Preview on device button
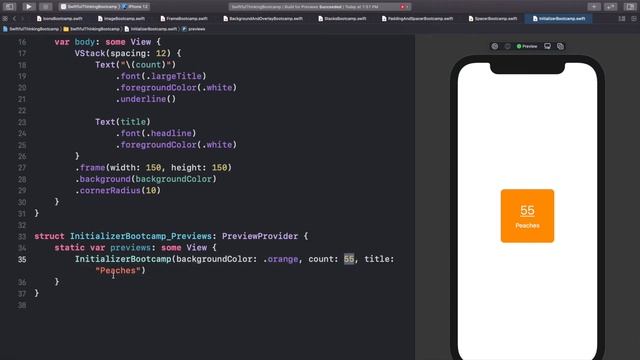The width and height of the screenshot is (640, 360). 547,46
